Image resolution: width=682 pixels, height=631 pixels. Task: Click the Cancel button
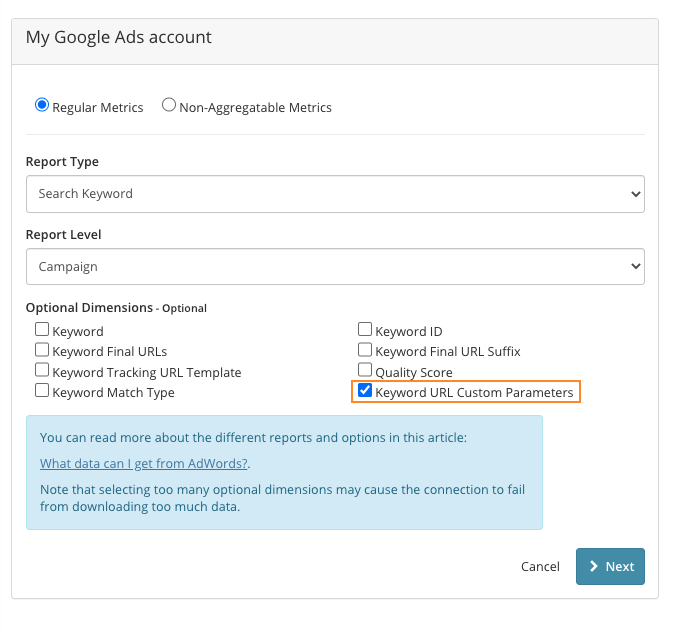[x=540, y=567]
